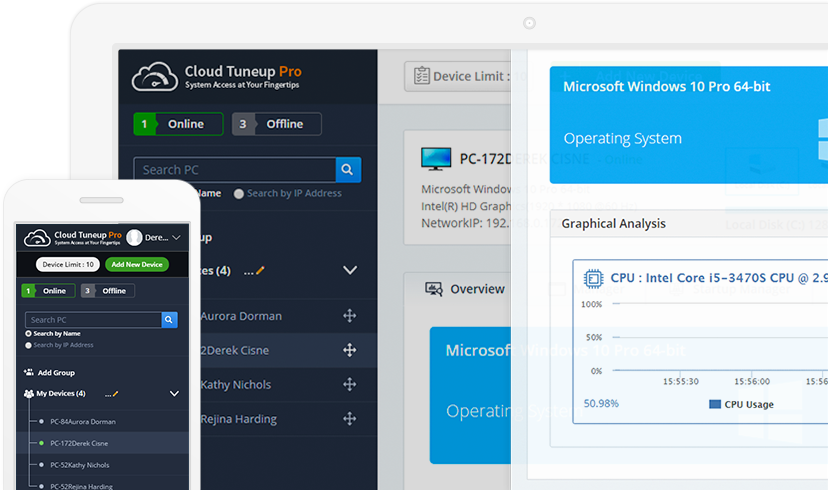Click Device Limit : 10 pill on phone
828x490 pixels.
pos(68,265)
